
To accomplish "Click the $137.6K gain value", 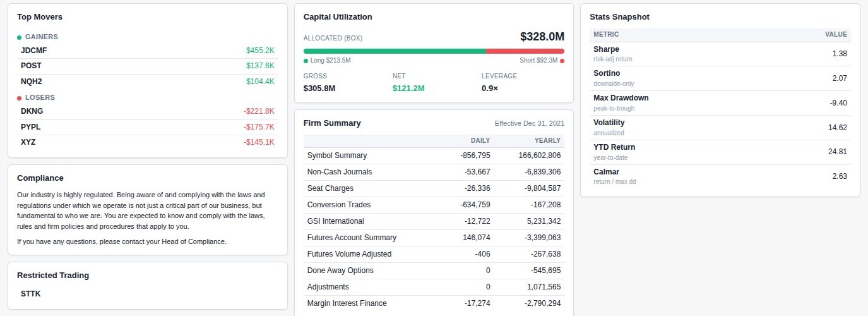I will [x=260, y=66].
